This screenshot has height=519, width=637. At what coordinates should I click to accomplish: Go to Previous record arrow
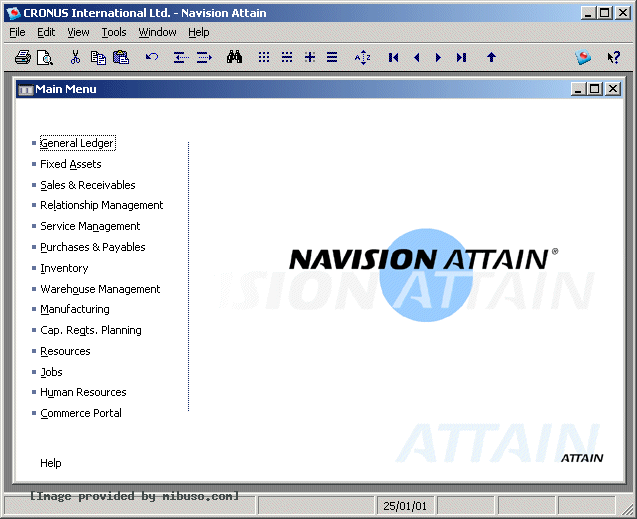pyautogui.click(x=416, y=58)
